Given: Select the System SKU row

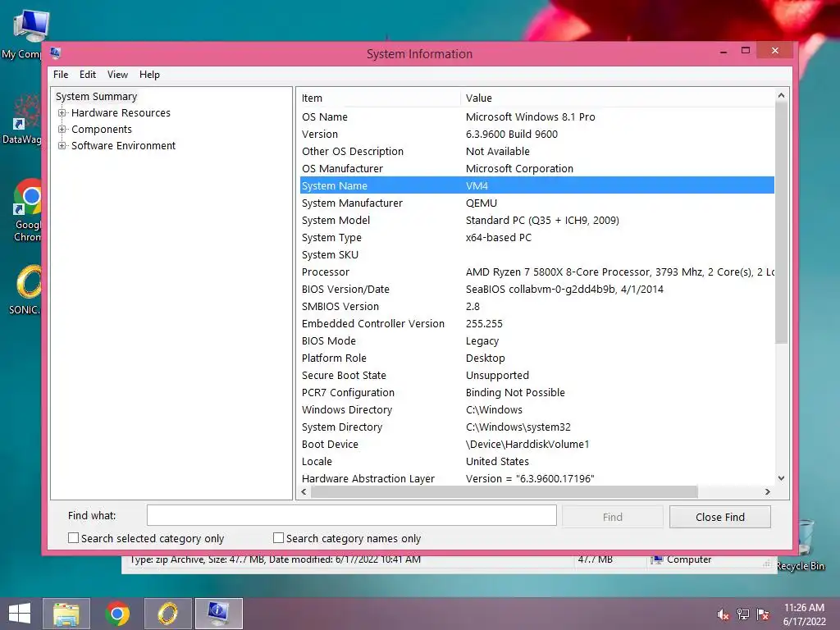Looking at the screenshot, I should [536, 254].
